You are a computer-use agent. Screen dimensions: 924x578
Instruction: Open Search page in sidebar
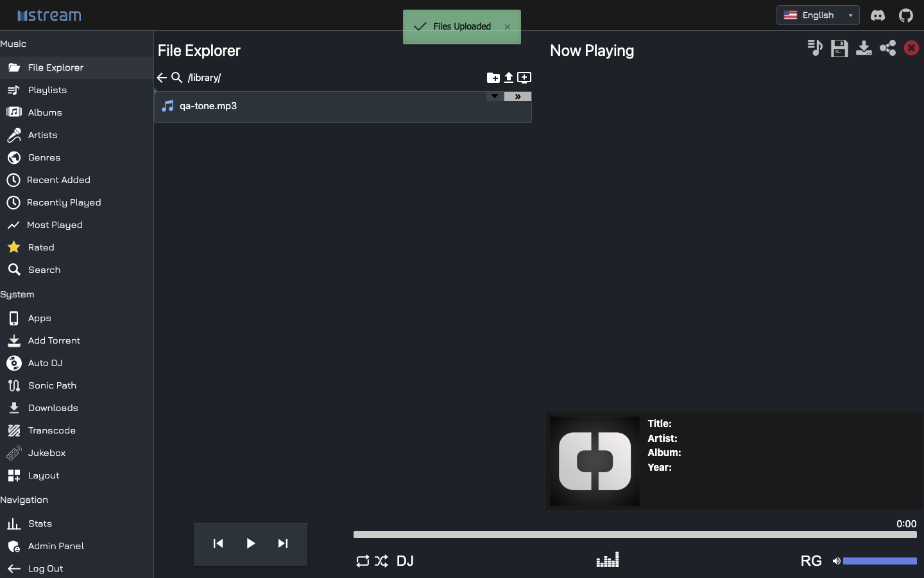pos(76,270)
